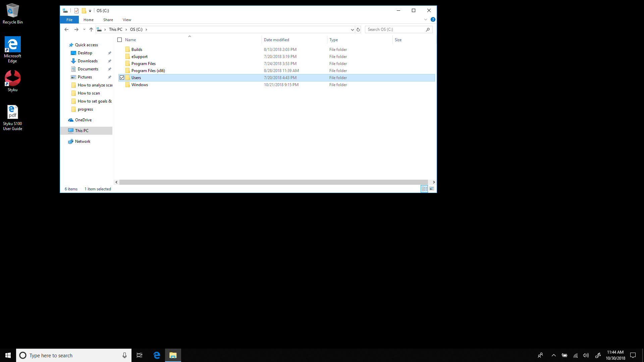
Task: Click the Navigate Forward arrow icon
Action: click(76, 29)
